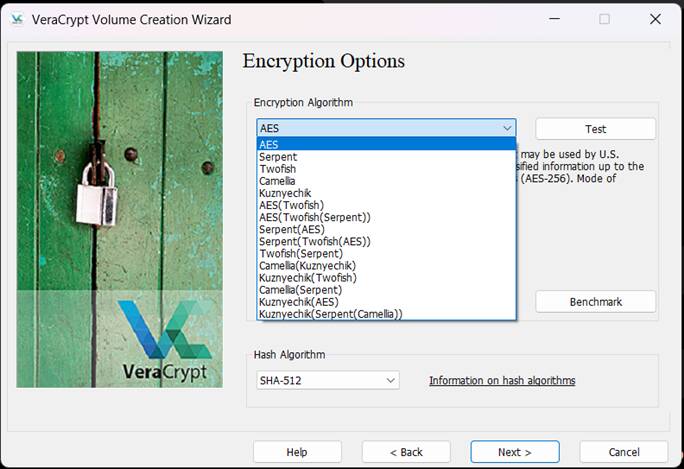Image resolution: width=684 pixels, height=469 pixels.
Task: Select Twofish(Serpent) option
Action: click(x=386, y=253)
